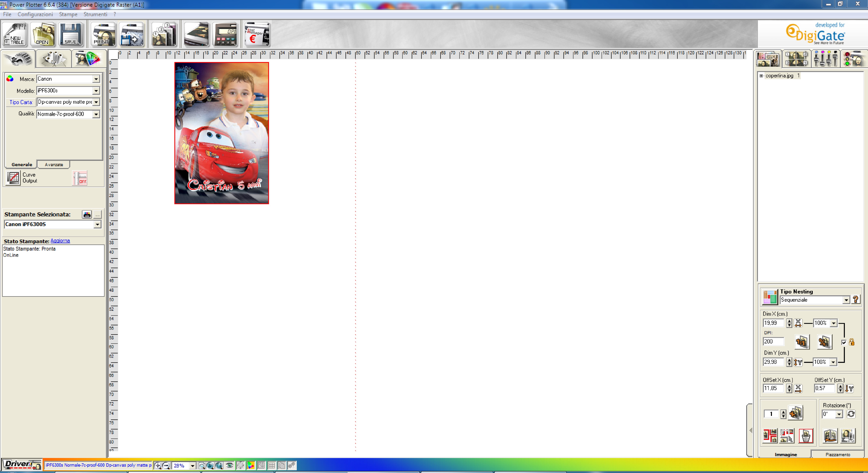Click the delete image trash basket icon

tap(806, 436)
